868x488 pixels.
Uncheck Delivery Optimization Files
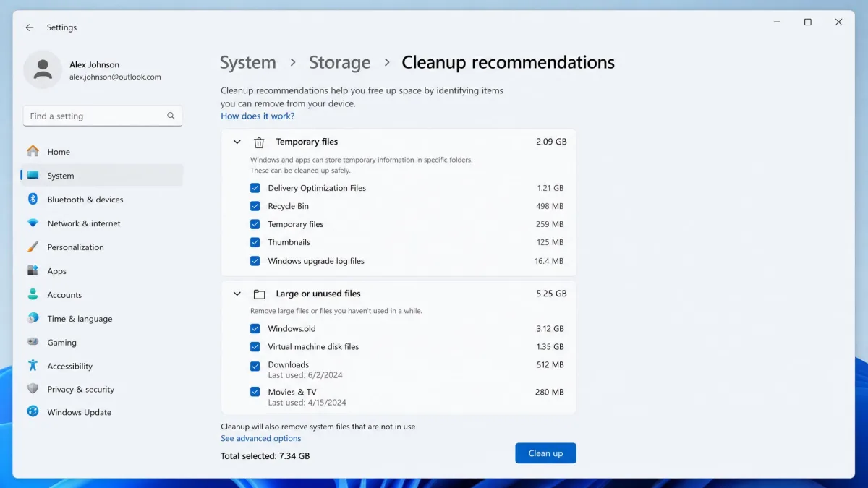tap(255, 188)
